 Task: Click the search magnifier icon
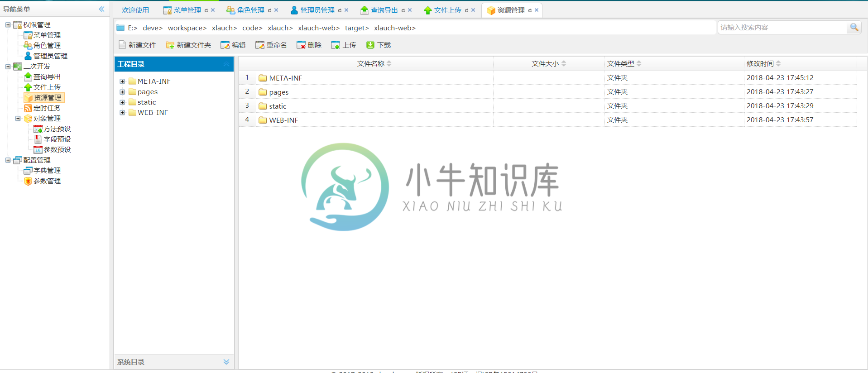854,27
